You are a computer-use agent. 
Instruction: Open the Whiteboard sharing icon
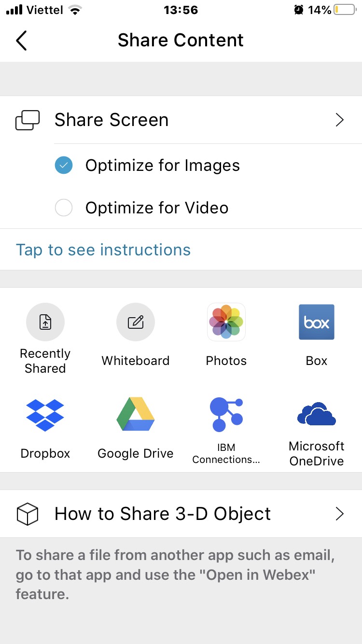136,322
